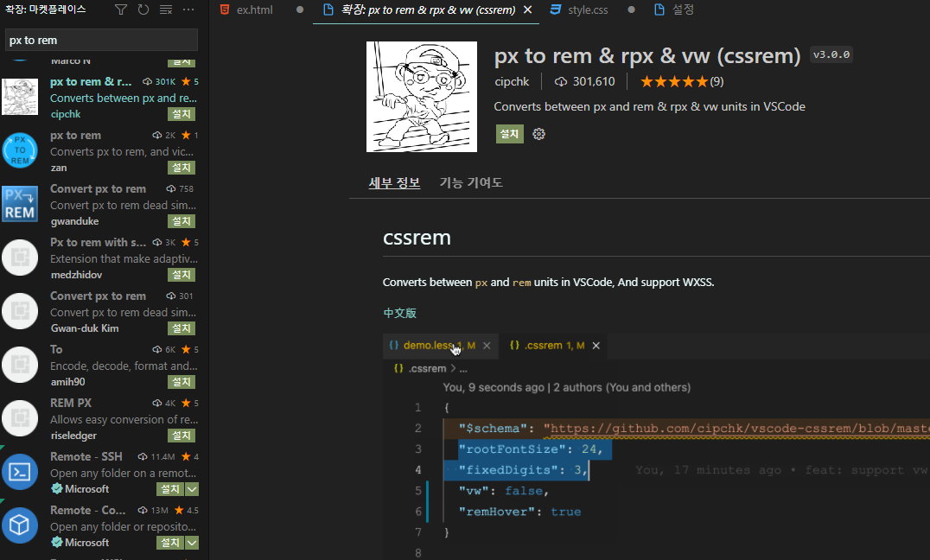Select Remote - SSH terminal icon

[20, 472]
